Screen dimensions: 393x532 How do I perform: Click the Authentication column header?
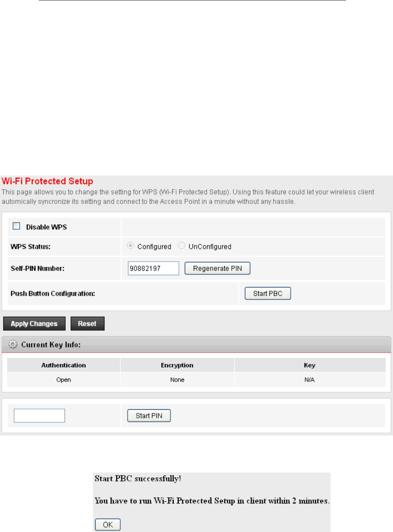63,365
